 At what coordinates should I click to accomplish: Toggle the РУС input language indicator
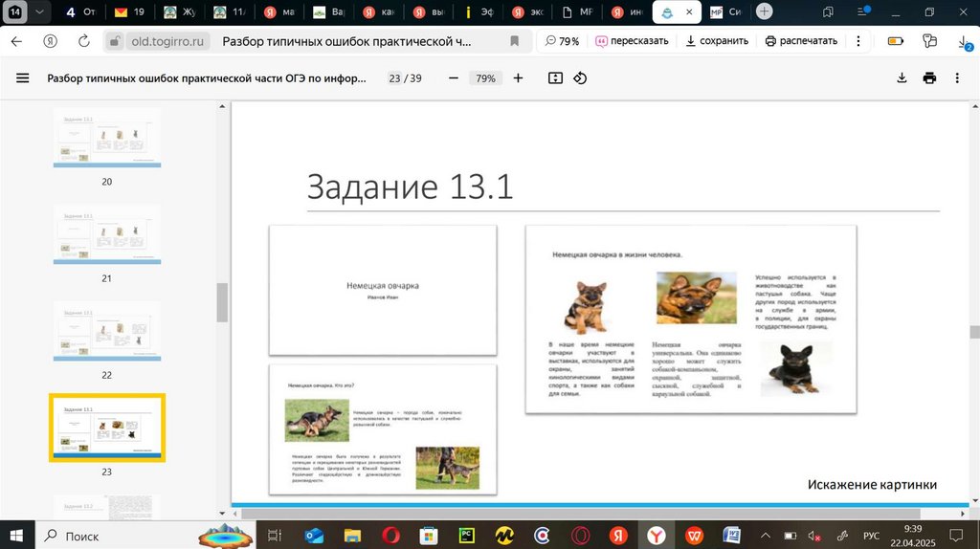point(871,536)
